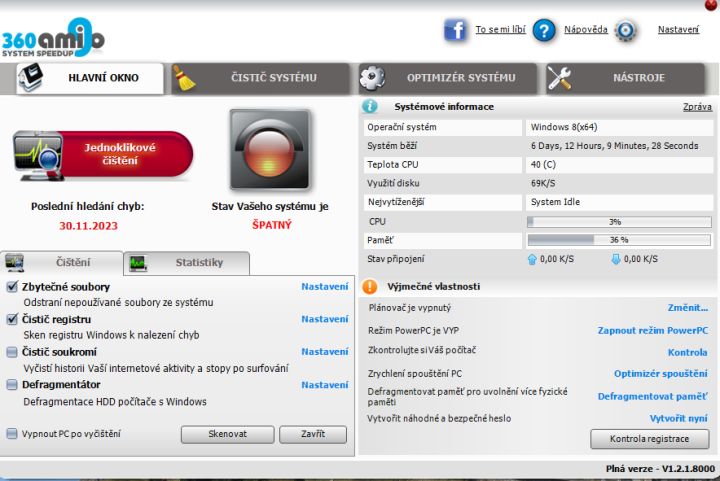Viewport: 720px width, 481px height.
Task: Select the Statistiky sub-tab
Action: pyautogui.click(x=187, y=263)
